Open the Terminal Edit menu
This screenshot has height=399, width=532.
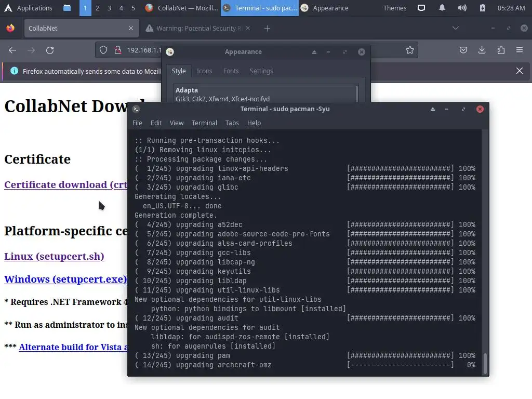tap(156, 123)
